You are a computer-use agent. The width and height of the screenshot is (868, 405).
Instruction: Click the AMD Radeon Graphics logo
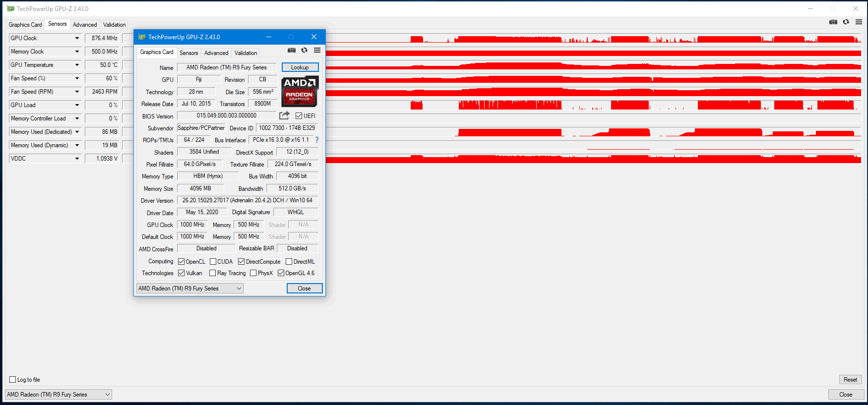[x=300, y=92]
